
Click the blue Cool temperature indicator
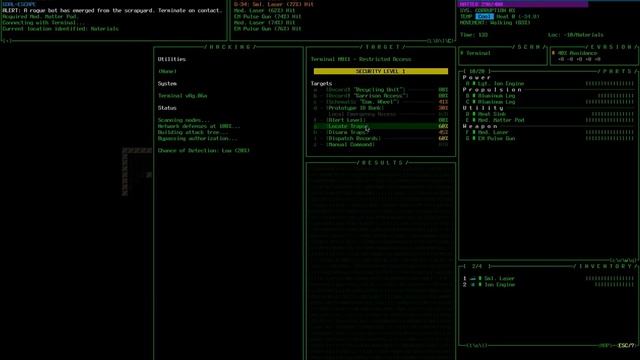(x=484, y=17)
